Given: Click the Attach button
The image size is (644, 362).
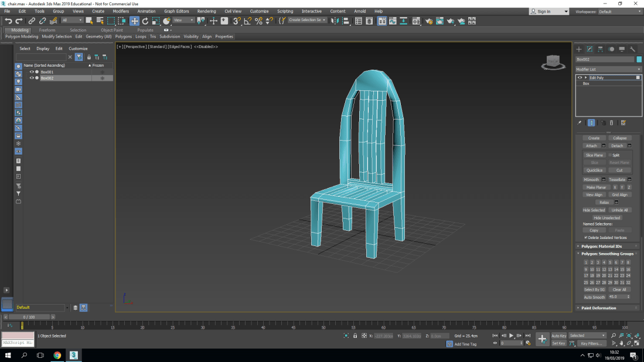Looking at the screenshot, I should pos(591,146).
